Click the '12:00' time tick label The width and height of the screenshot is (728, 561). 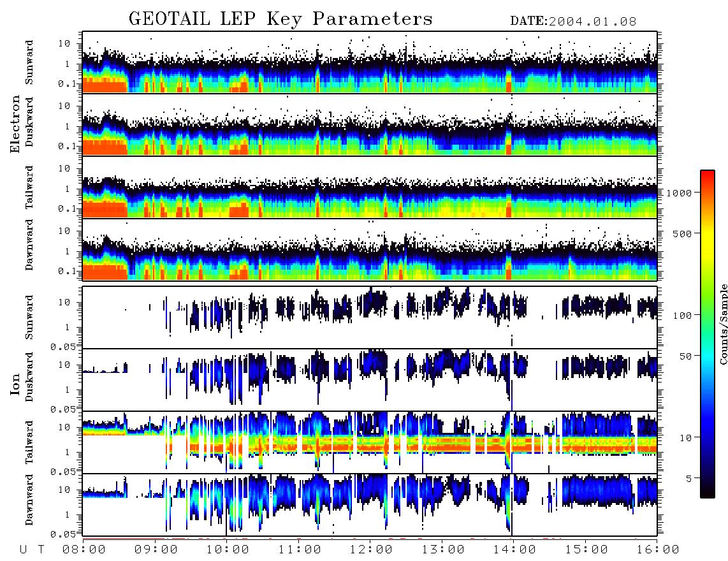tap(371, 550)
